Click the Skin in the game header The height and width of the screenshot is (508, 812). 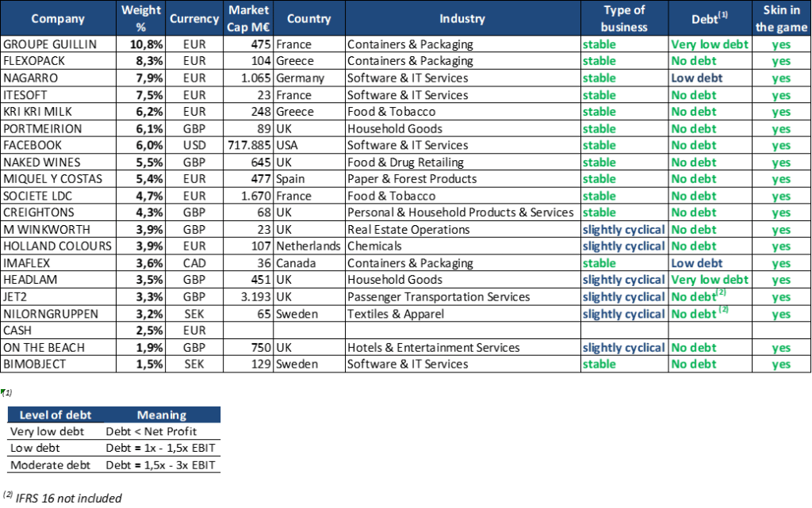(x=781, y=18)
